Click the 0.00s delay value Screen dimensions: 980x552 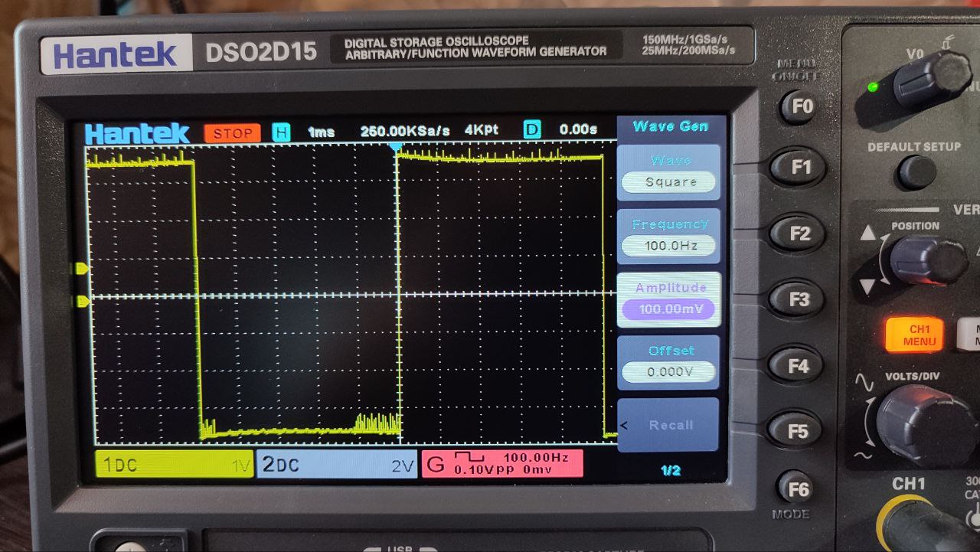pyautogui.click(x=578, y=129)
